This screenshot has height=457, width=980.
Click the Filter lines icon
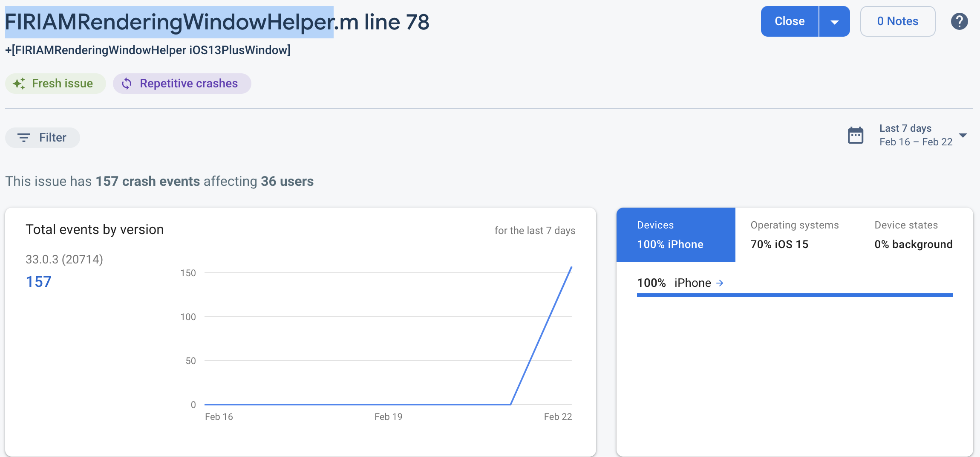tap(24, 138)
